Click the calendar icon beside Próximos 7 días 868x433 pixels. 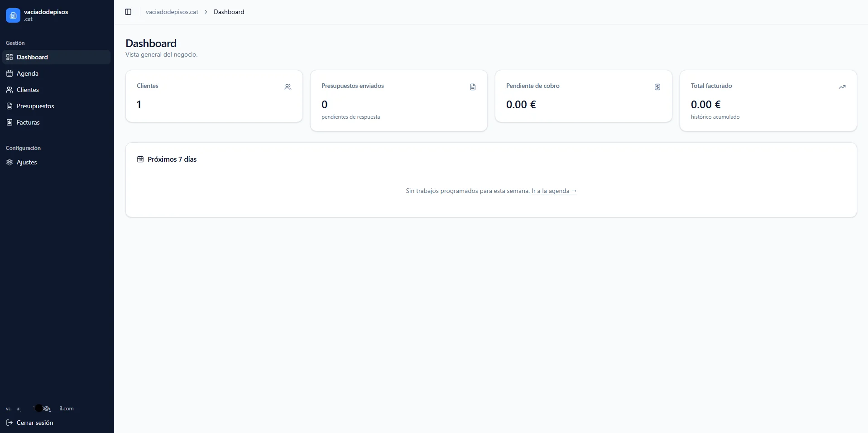[140, 159]
